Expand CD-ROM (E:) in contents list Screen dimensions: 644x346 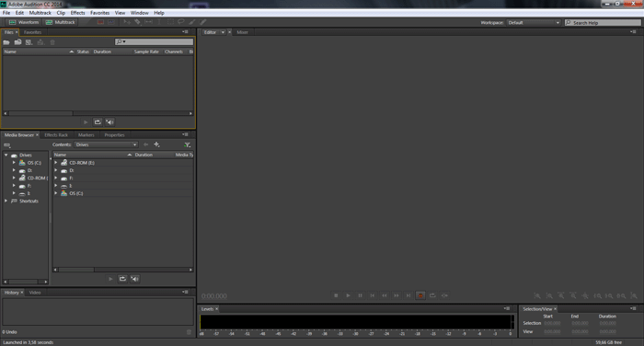click(56, 163)
